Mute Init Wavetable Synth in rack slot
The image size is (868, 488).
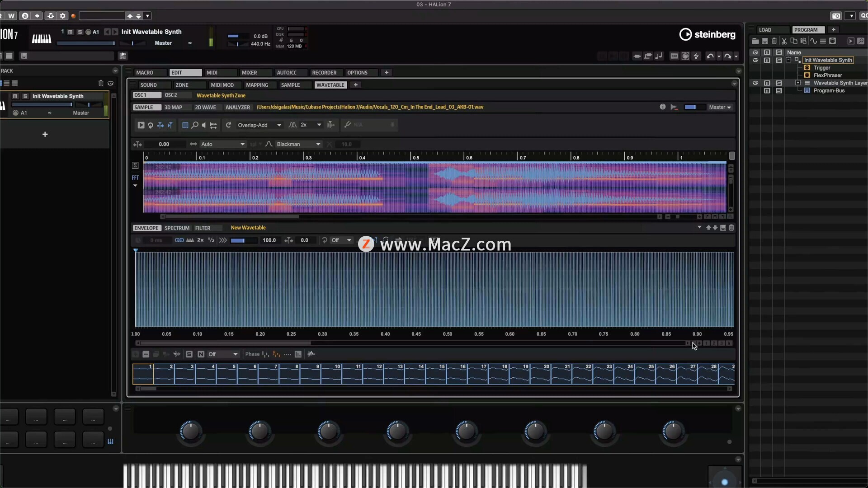pos(15,96)
